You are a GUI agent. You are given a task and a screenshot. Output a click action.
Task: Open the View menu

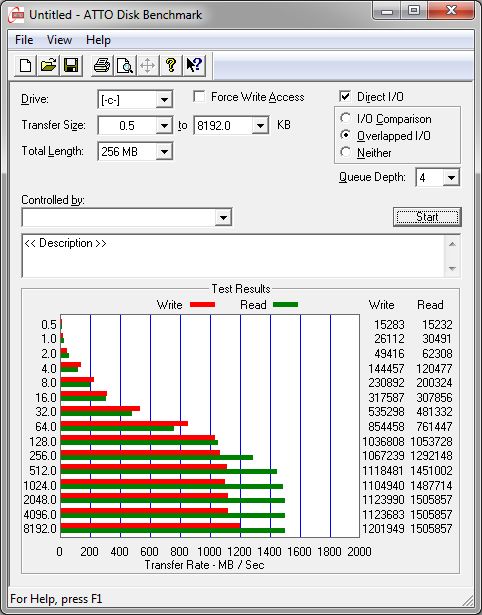pos(59,40)
